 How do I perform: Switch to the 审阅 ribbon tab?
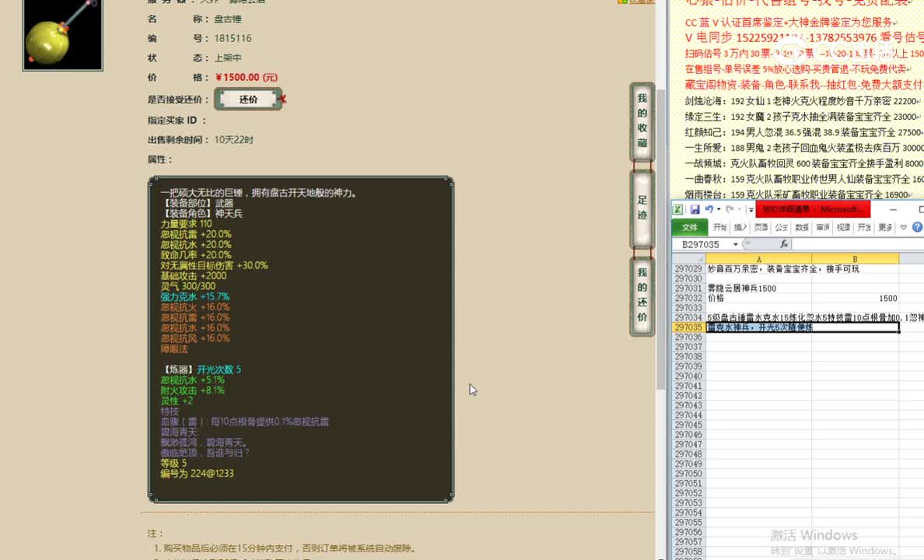click(823, 227)
